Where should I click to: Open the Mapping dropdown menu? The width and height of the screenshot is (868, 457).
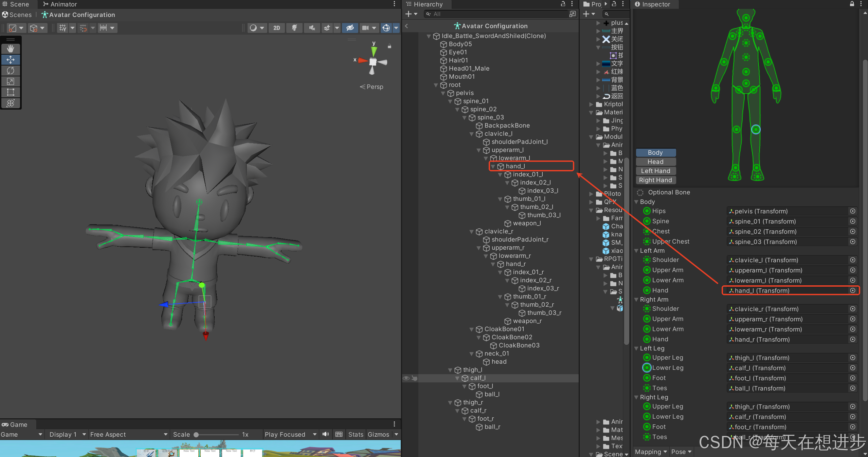[x=651, y=452]
